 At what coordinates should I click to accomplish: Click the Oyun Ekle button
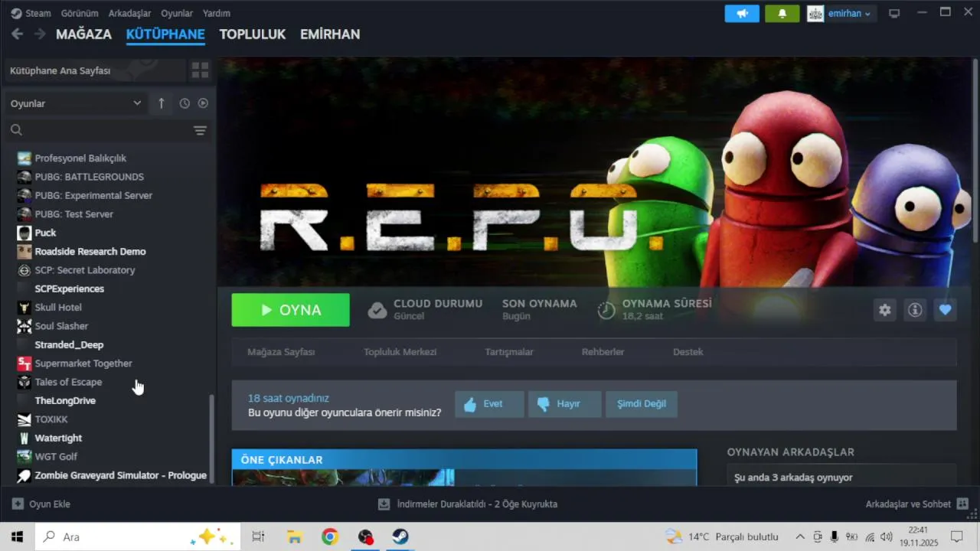(x=41, y=504)
